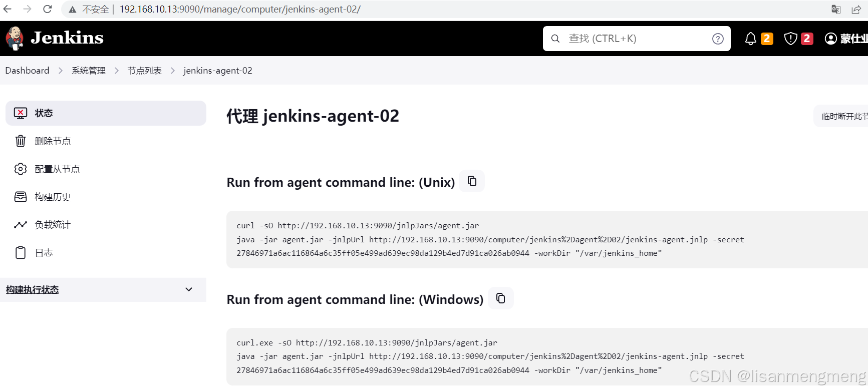The width and height of the screenshot is (868, 391).
Task: Click the browser share page icon
Action: point(856,10)
